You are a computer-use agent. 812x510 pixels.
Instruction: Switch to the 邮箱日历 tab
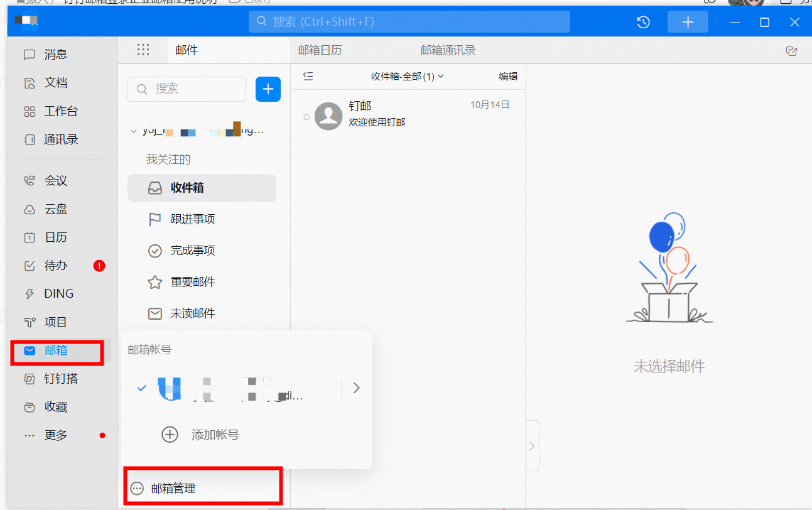320,50
